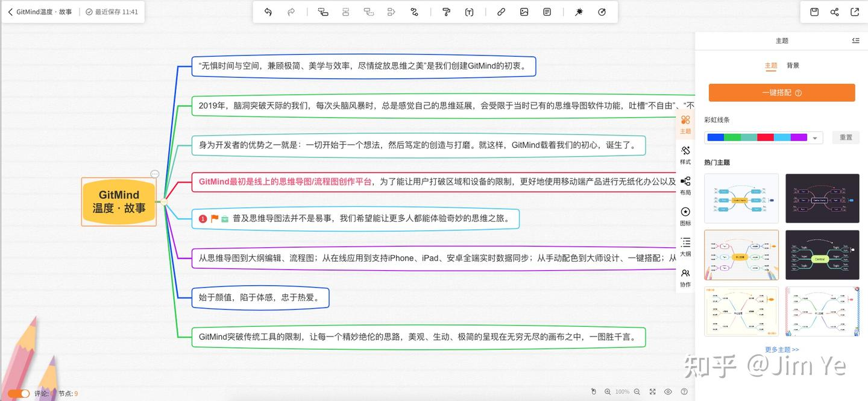Select the white blue-branch theme thumbnail
This screenshot has height=401, width=868.
pos(741,198)
